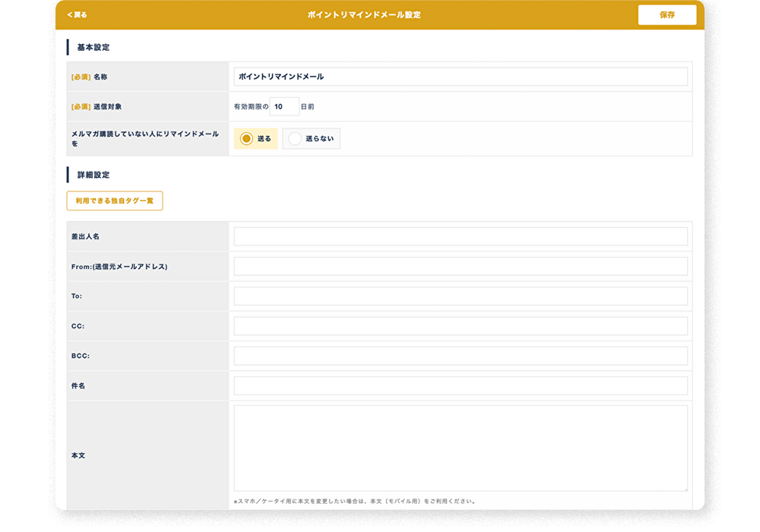Go back using the 戻る link
This screenshot has width=760, height=532.
77,15
